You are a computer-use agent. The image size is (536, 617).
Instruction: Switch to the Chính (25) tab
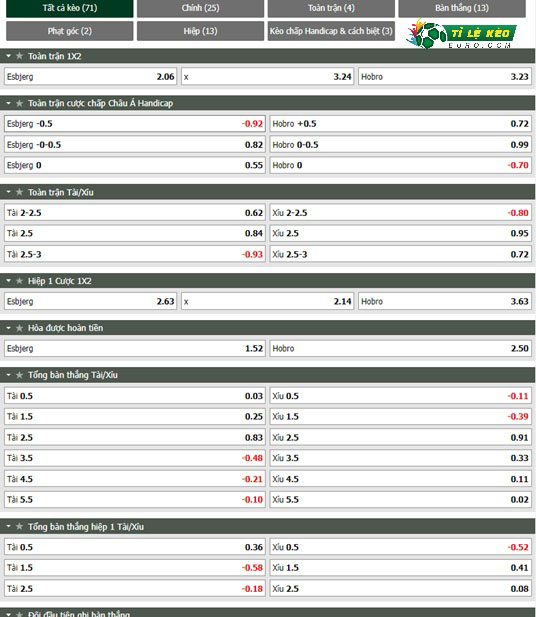tap(200, 8)
